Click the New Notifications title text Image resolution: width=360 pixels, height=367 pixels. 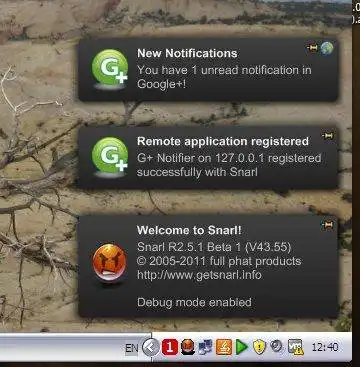[187, 53]
